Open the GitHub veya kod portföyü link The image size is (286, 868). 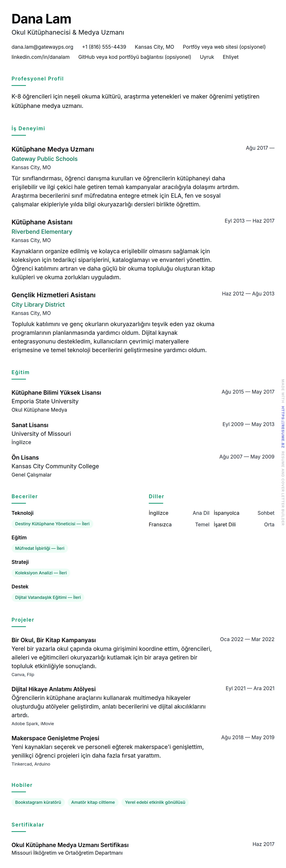(x=135, y=57)
